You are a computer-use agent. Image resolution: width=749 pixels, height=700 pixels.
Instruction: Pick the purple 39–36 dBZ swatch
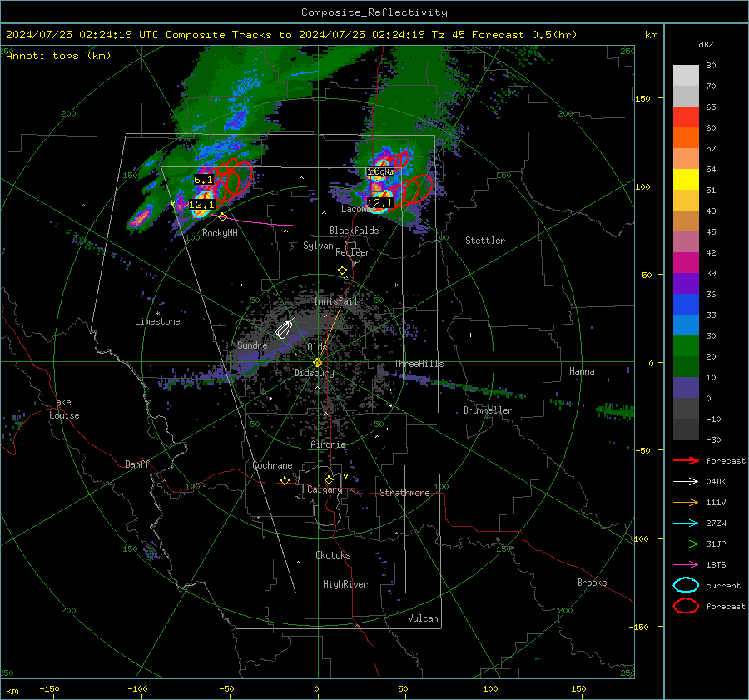pos(686,284)
